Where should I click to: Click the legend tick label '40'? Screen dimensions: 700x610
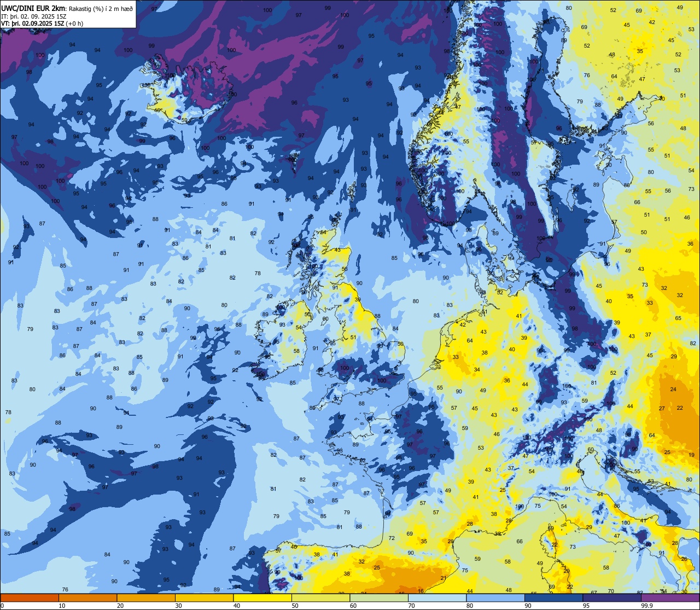click(237, 606)
